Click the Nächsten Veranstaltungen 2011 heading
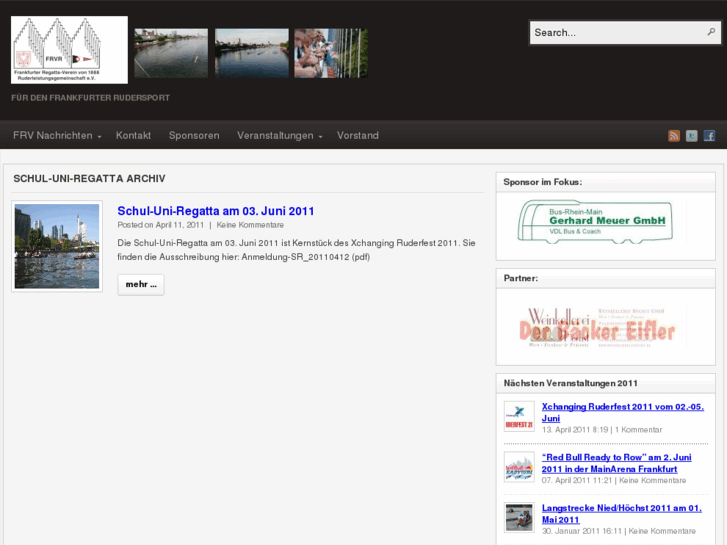This screenshot has width=727, height=545. click(x=571, y=383)
